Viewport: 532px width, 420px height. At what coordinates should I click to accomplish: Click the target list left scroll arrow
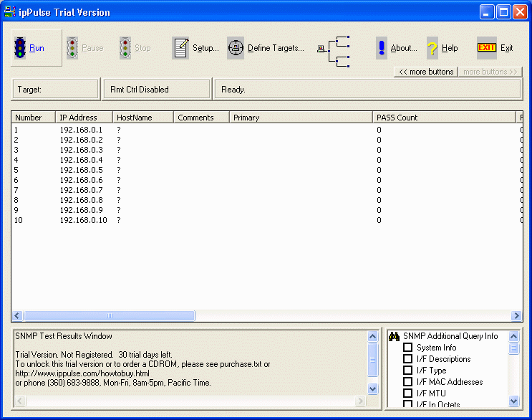[x=17, y=316]
